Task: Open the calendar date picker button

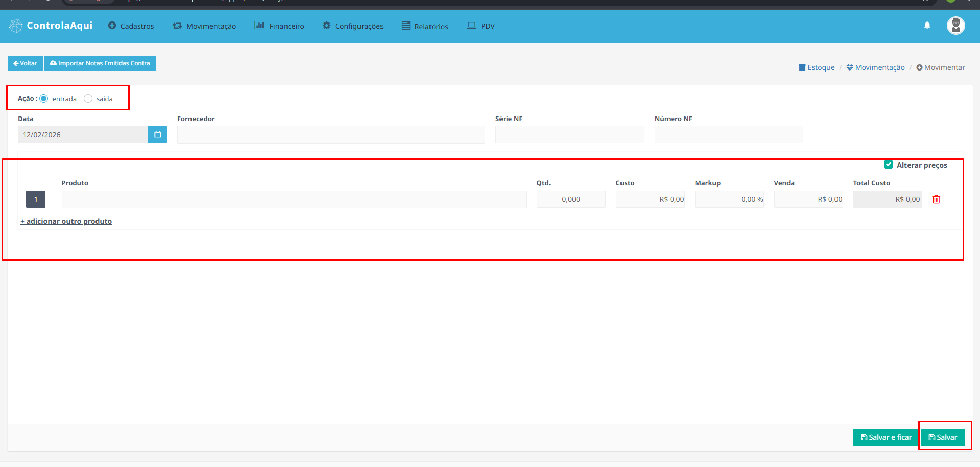Action: point(157,135)
